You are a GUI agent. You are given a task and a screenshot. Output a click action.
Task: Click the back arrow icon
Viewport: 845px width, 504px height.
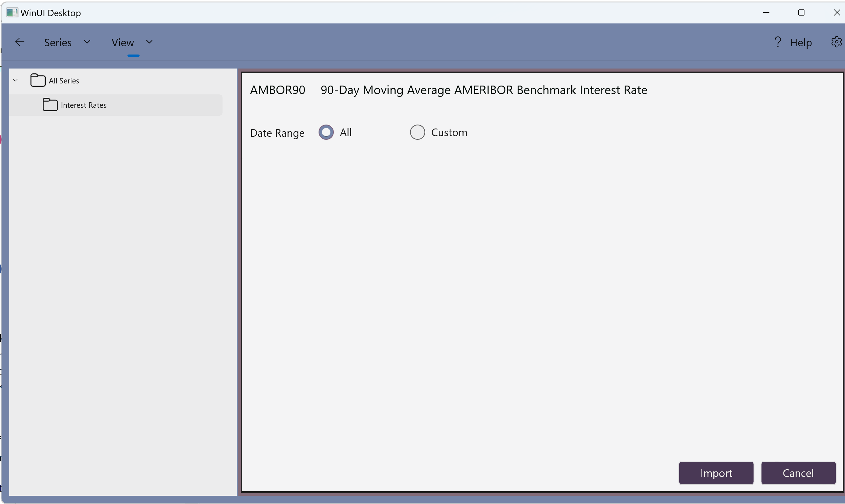point(20,42)
